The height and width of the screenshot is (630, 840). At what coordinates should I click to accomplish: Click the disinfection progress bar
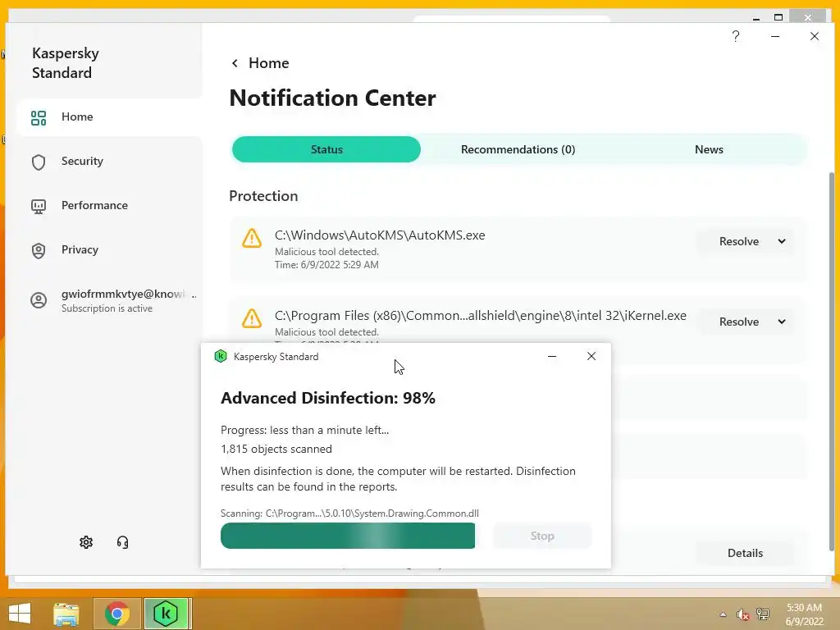pos(348,536)
